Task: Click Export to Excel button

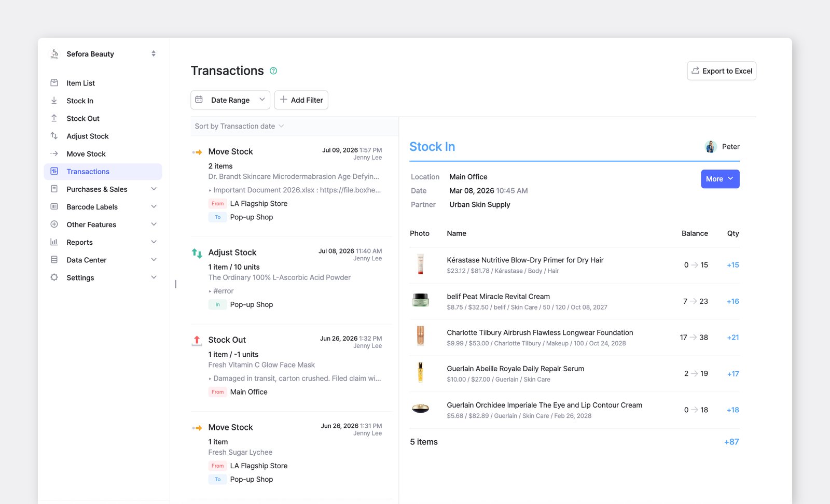Action: pos(722,71)
